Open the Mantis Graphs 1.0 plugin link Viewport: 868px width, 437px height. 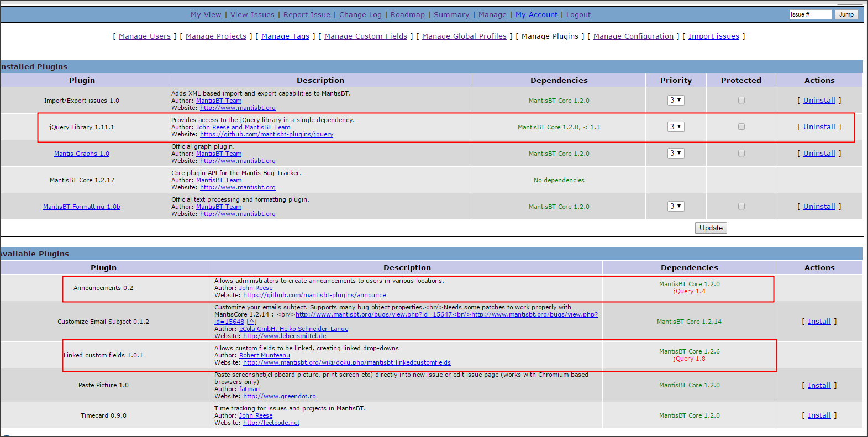pos(82,154)
